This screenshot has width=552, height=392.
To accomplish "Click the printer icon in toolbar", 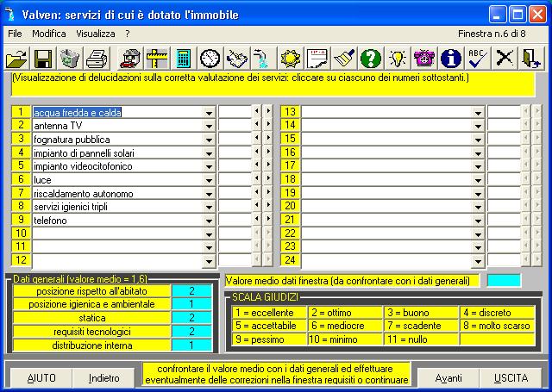I will pyautogui.click(x=97, y=59).
